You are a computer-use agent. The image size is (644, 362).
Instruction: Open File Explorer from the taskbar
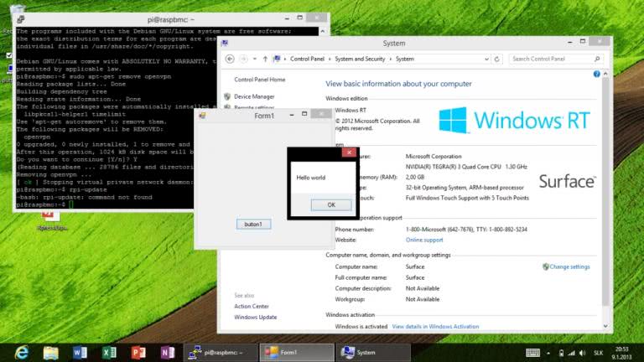point(50,353)
